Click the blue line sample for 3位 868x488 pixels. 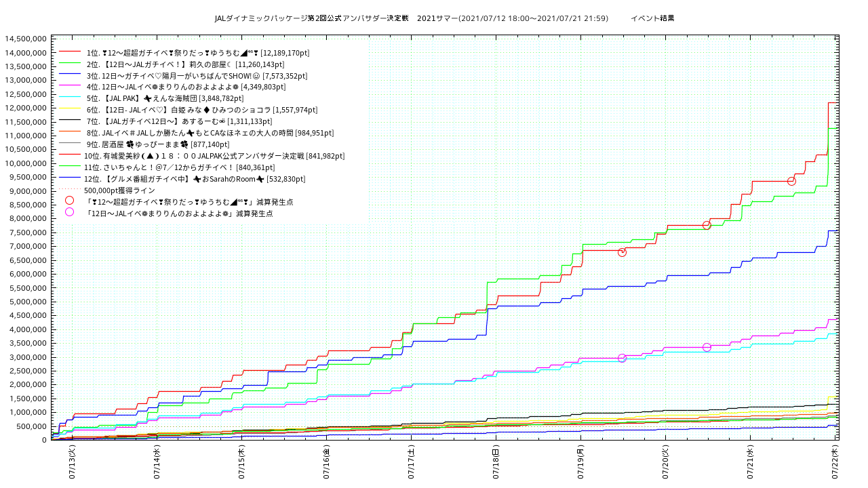pyautogui.click(x=70, y=75)
